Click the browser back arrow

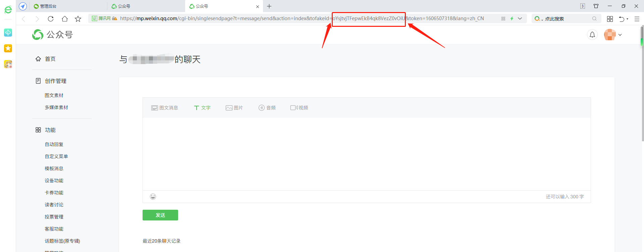pos(23,19)
